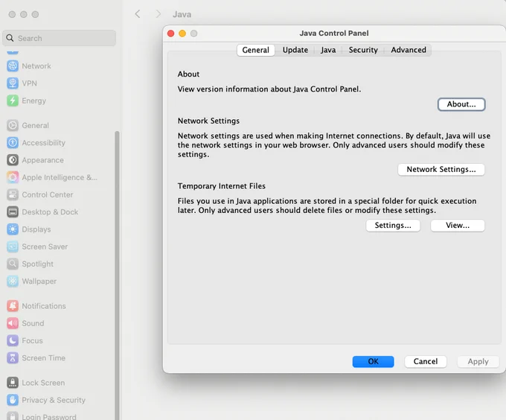
Task: Select the VPN sidebar icon
Action: pyautogui.click(x=13, y=83)
